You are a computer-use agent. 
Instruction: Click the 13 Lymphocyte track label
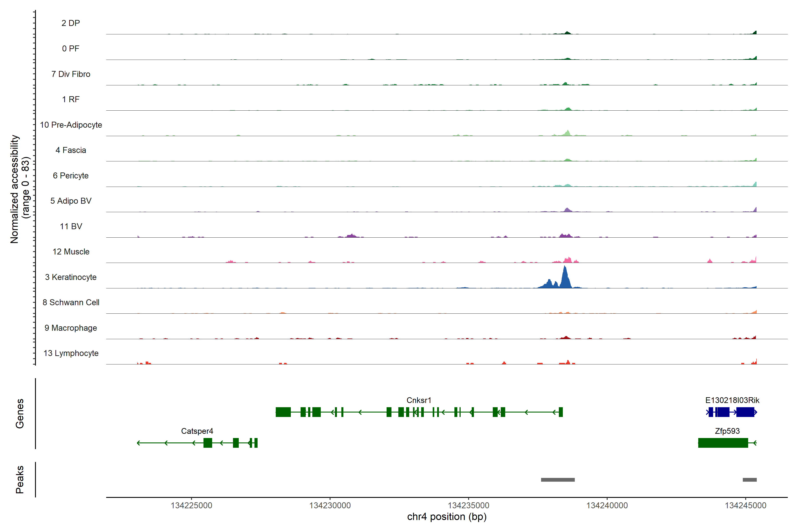[x=71, y=353]
